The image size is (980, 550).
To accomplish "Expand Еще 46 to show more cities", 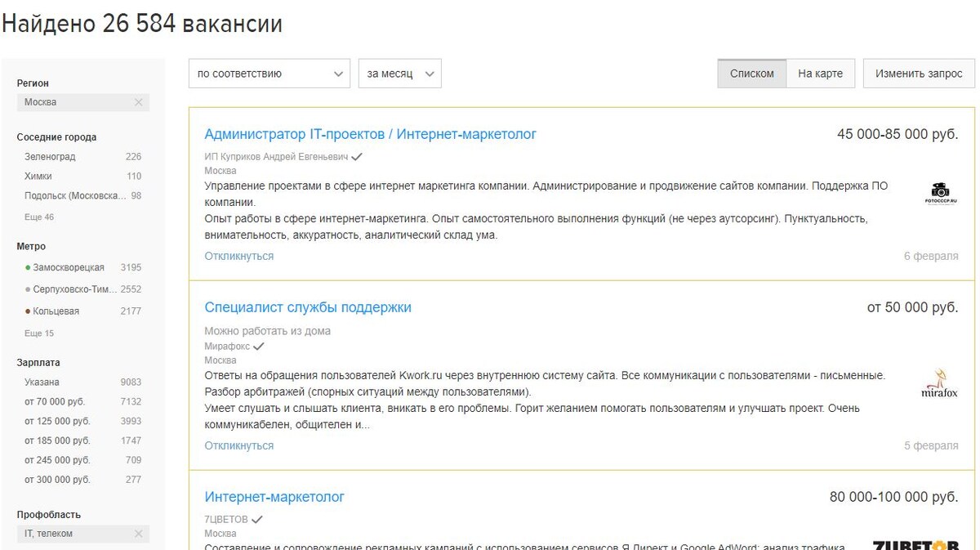I will (38, 217).
